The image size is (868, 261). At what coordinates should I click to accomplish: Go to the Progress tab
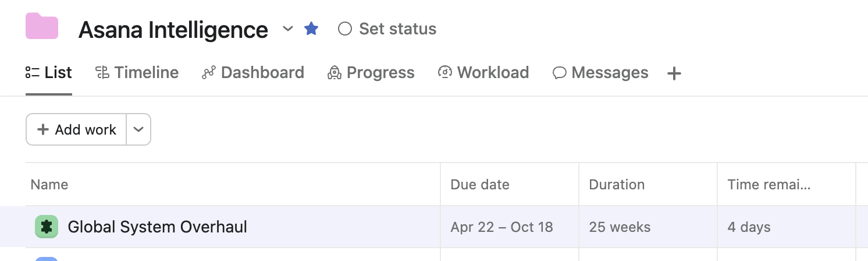click(371, 73)
